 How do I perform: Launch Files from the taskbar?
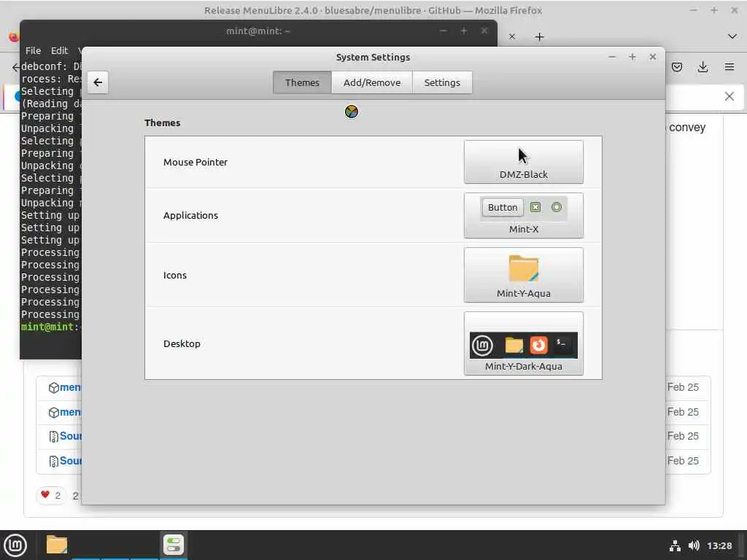(57, 545)
